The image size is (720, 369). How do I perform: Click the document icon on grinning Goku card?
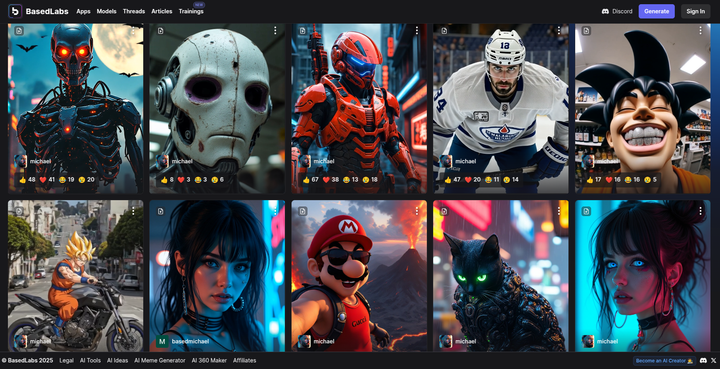(x=586, y=31)
